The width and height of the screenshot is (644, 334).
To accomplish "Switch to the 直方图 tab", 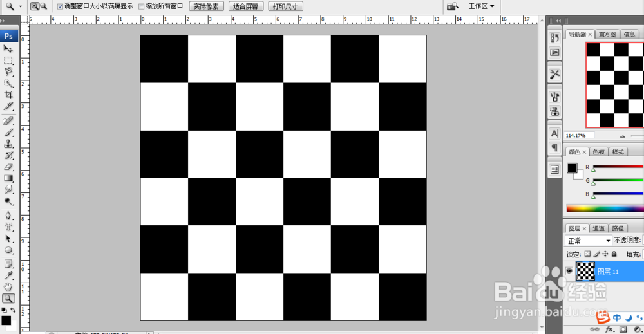I will 607,35.
